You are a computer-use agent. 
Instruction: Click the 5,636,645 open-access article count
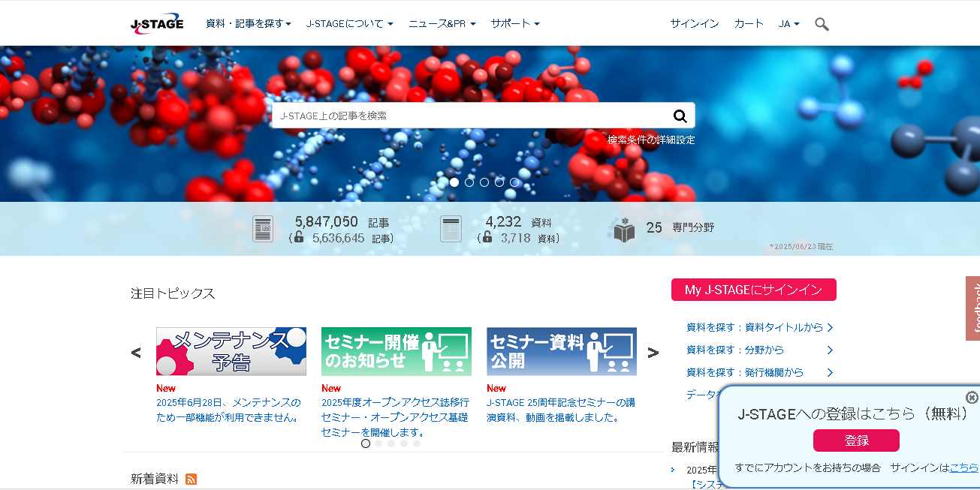[338, 238]
